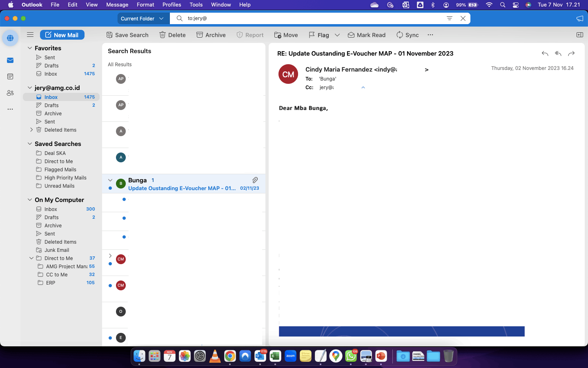This screenshot has height=368, width=588.
Task: Click the attachment paperclip on Bunga message
Action: click(x=255, y=180)
